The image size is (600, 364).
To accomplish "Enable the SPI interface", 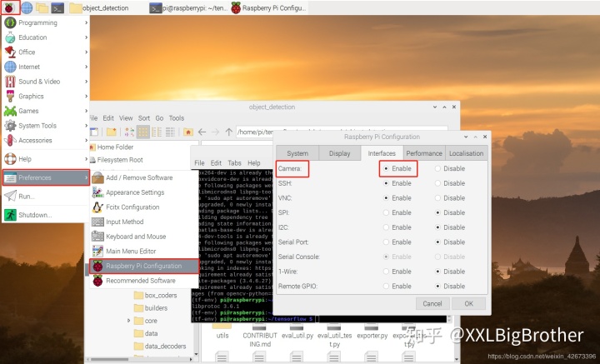I will 386,212.
